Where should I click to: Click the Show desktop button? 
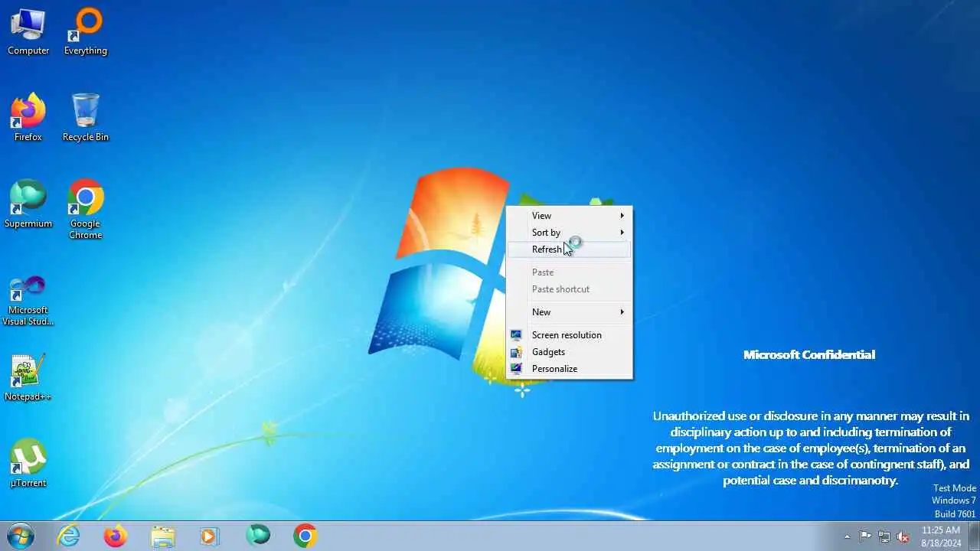coord(974,536)
